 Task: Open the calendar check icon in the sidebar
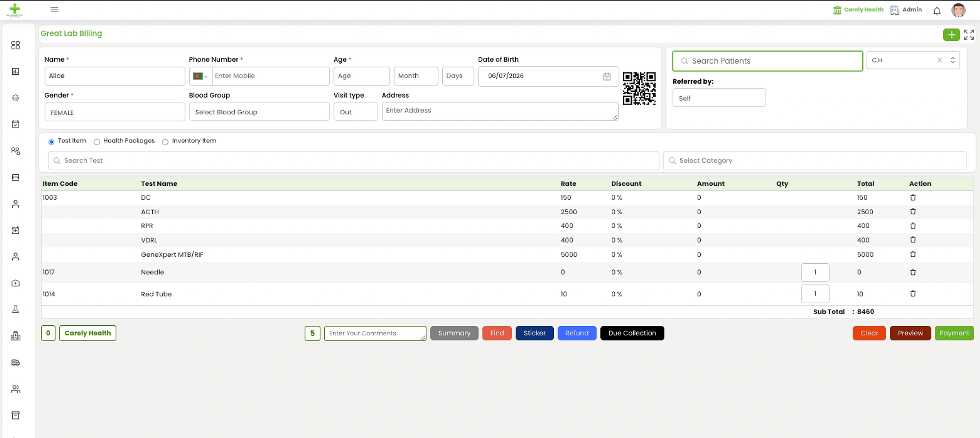[x=16, y=124]
